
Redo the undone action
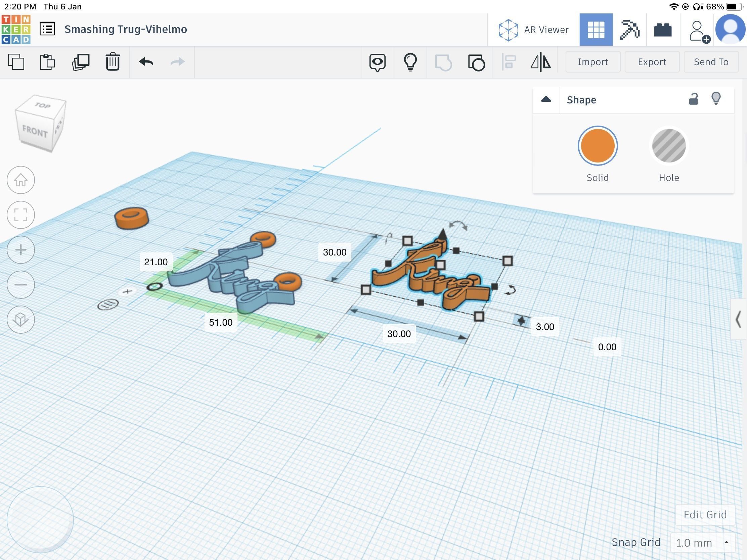coord(177,62)
